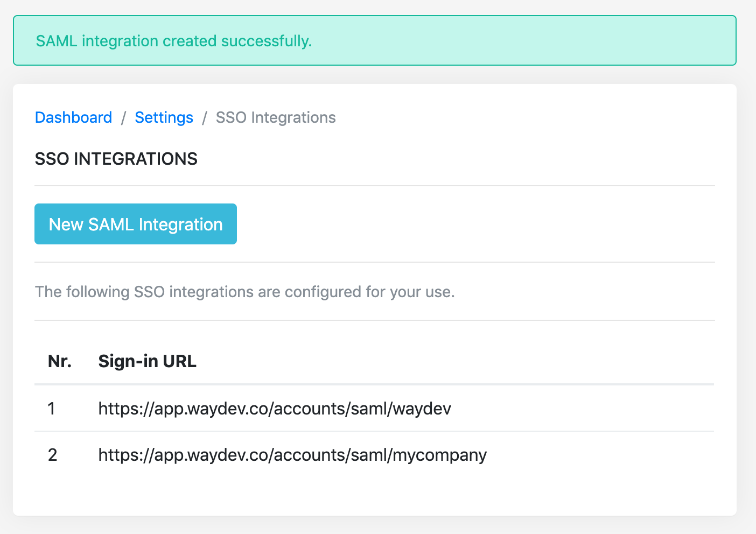Click the Nr. column header
756x534 pixels.
point(60,361)
